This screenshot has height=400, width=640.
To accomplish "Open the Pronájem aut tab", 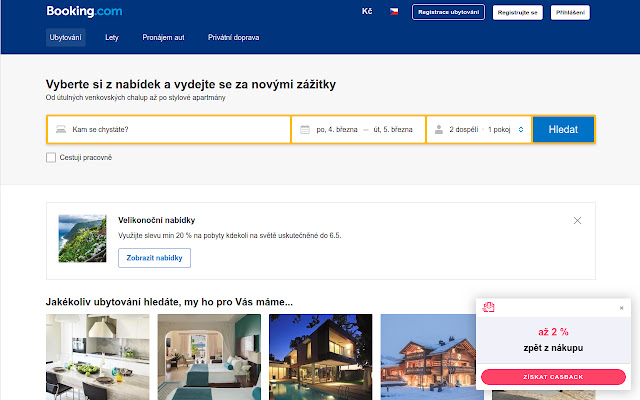I will tap(162, 38).
